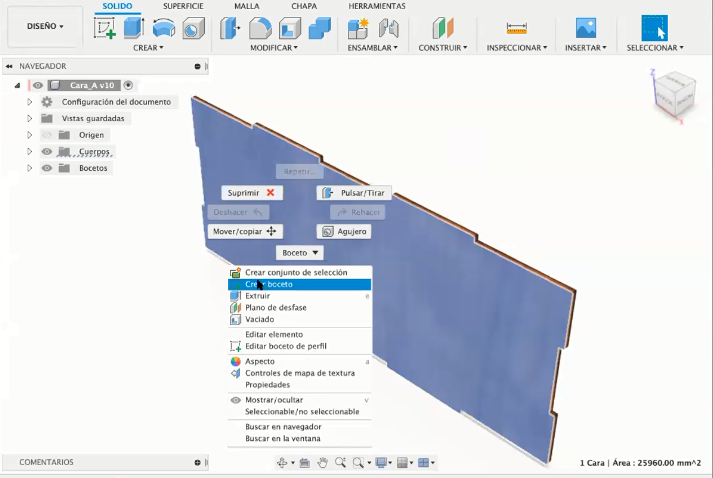This screenshot has height=478, width=713.
Task: Select the New Component icon
Action: coord(358,28)
